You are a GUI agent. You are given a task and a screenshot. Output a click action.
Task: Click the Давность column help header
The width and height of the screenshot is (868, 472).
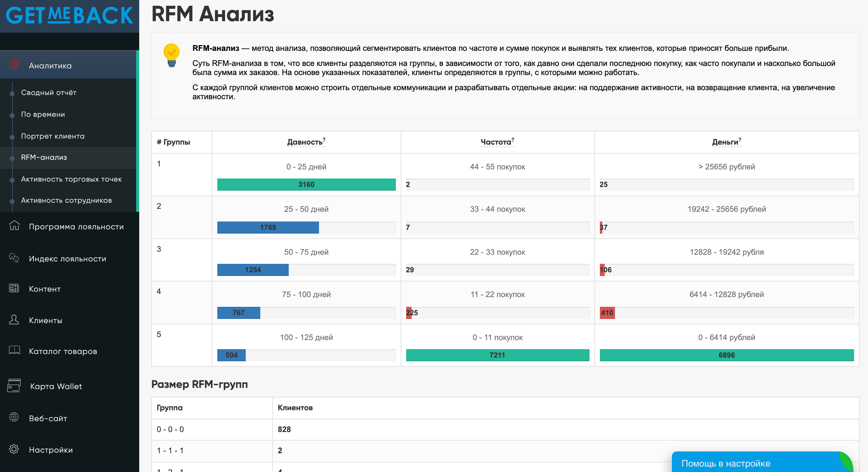tap(306, 142)
